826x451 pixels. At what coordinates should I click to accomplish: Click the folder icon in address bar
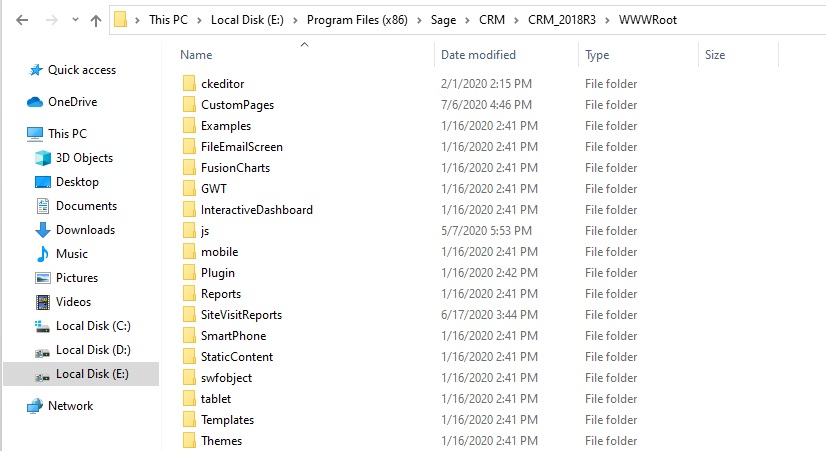[x=121, y=20]
